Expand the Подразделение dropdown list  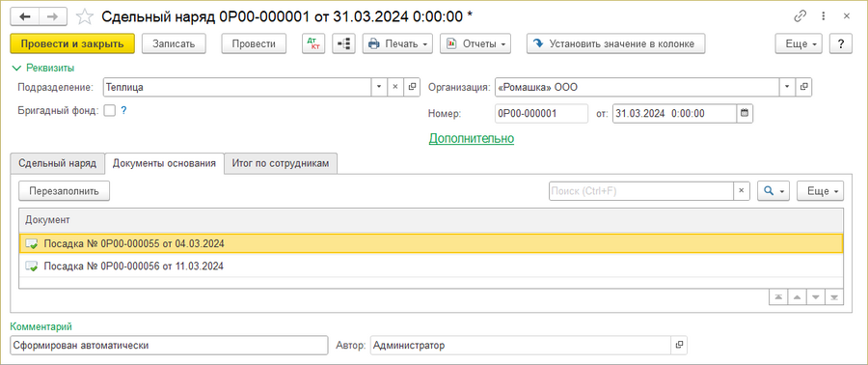click(379, 87)
